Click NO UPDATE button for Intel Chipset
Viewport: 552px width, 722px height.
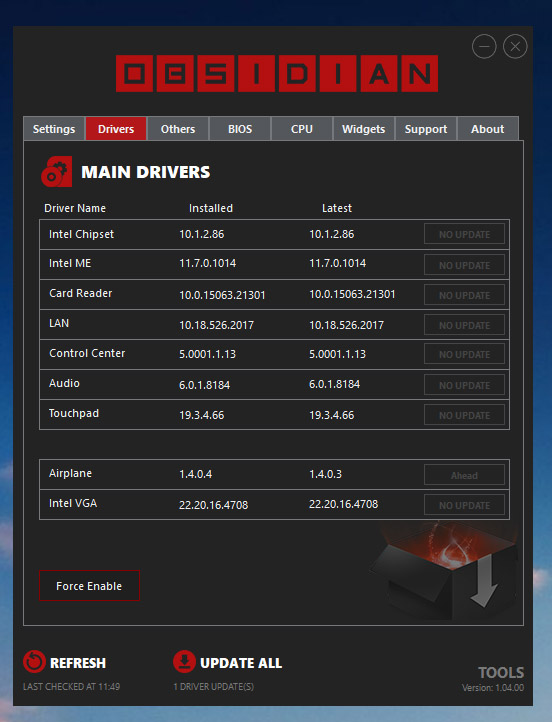(464, 234)
